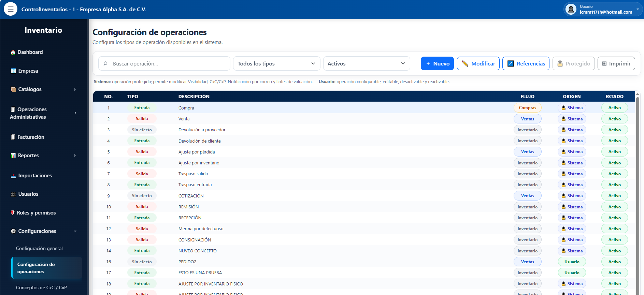Click the printer icon on Imprimir
The height and width of the screenshot is (295, 644).
point(604,63)
